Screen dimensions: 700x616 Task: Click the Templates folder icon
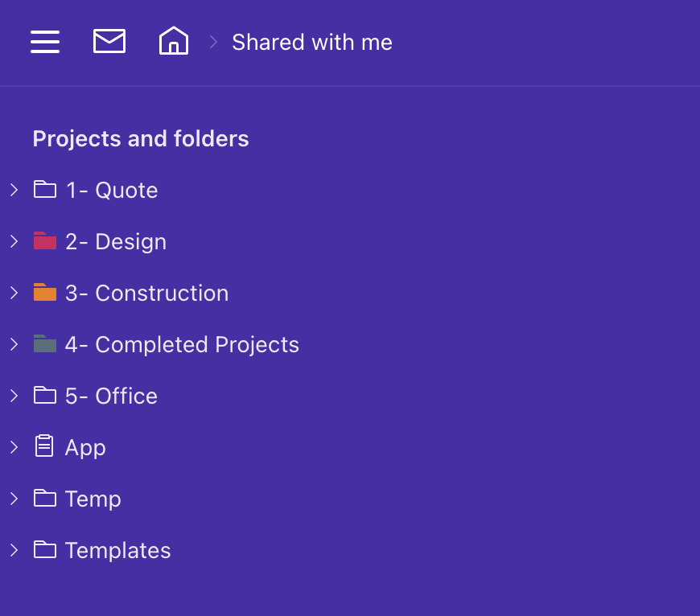(x=45, y=550)
